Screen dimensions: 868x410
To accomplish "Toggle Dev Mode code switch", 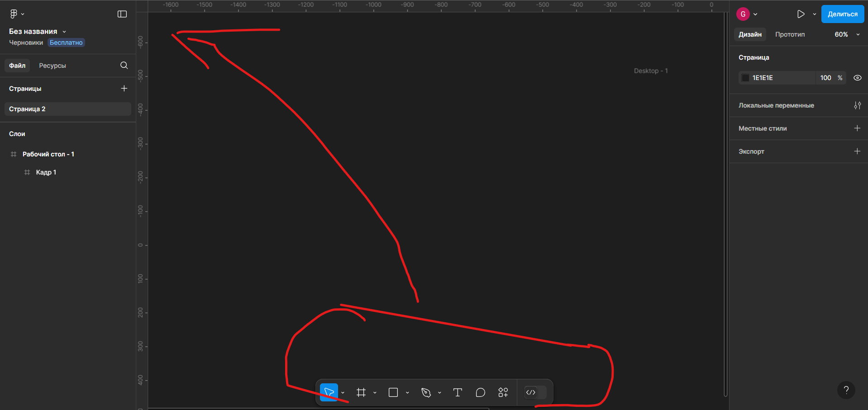I will pyautogui.click(x=535, y=392).
